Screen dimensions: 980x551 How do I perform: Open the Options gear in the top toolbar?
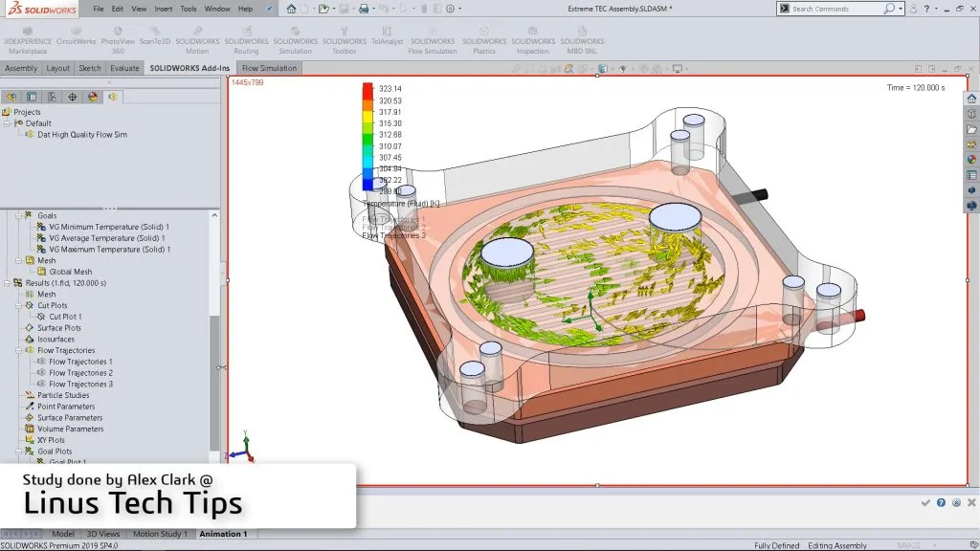tap(449, 9)
